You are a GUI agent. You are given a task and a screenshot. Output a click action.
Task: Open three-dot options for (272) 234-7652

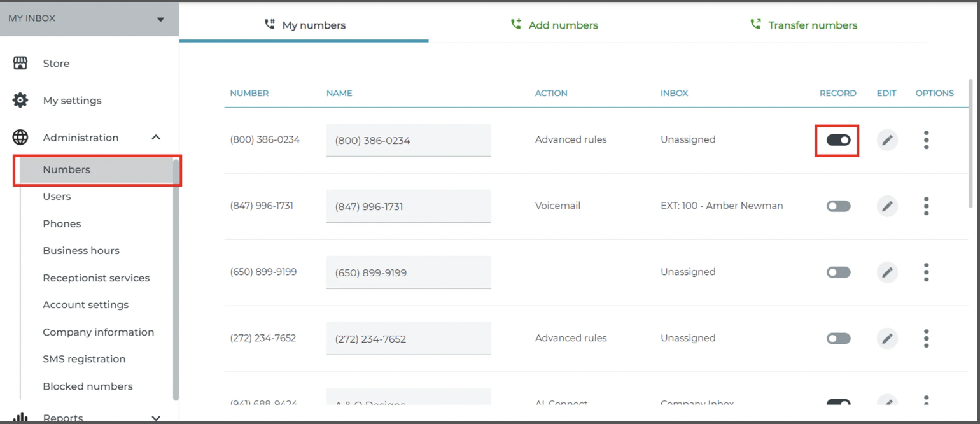click(926, 339)
